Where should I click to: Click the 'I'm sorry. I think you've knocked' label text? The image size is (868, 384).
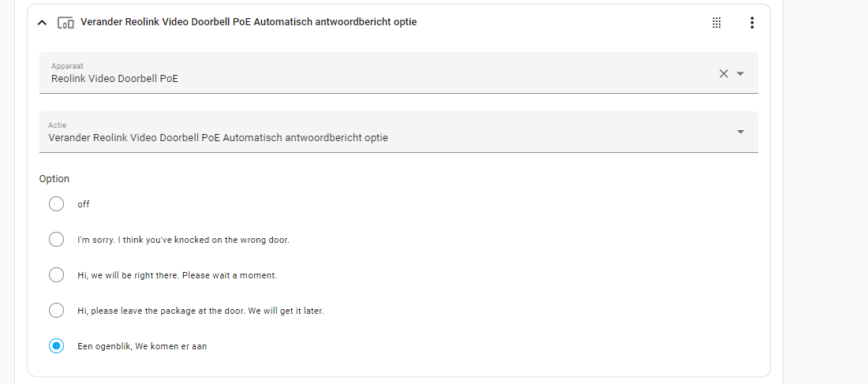click(183, 240)
